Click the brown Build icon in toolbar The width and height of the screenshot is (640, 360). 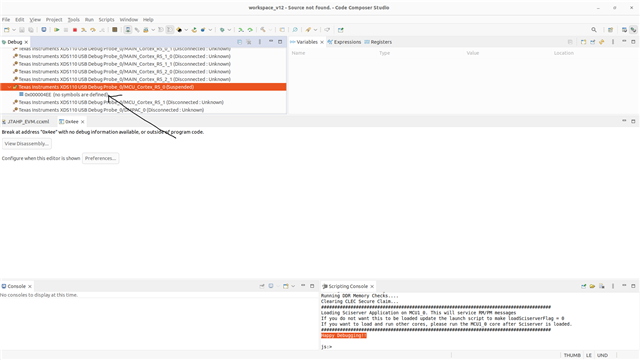(115, 30)
